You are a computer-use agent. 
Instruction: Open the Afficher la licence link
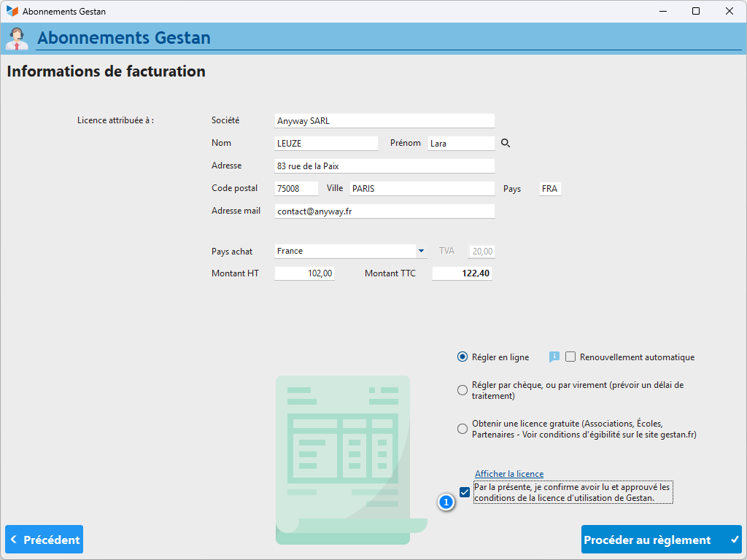[508, 474]
